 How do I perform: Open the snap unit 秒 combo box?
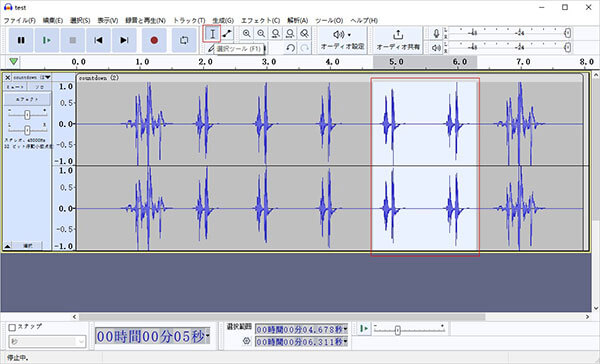point(47,341)
